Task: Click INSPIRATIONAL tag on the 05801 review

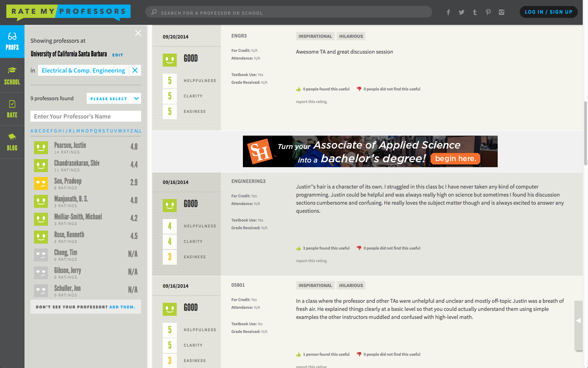Action: tap(315, 286)
